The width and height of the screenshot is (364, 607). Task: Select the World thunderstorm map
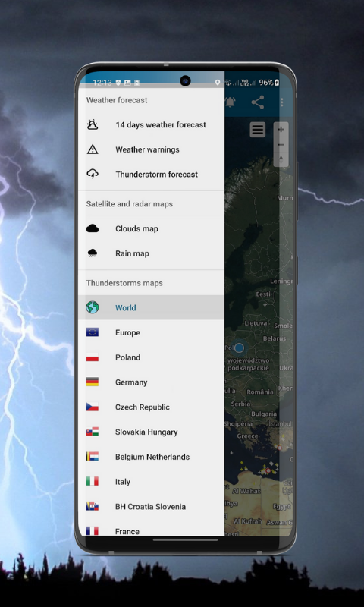click(151, 308)
